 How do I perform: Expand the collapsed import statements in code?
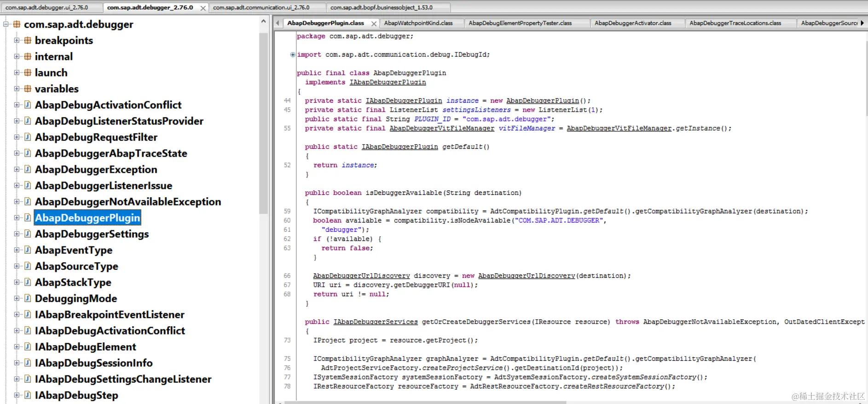pyautogui.click(x=293, y=55)
